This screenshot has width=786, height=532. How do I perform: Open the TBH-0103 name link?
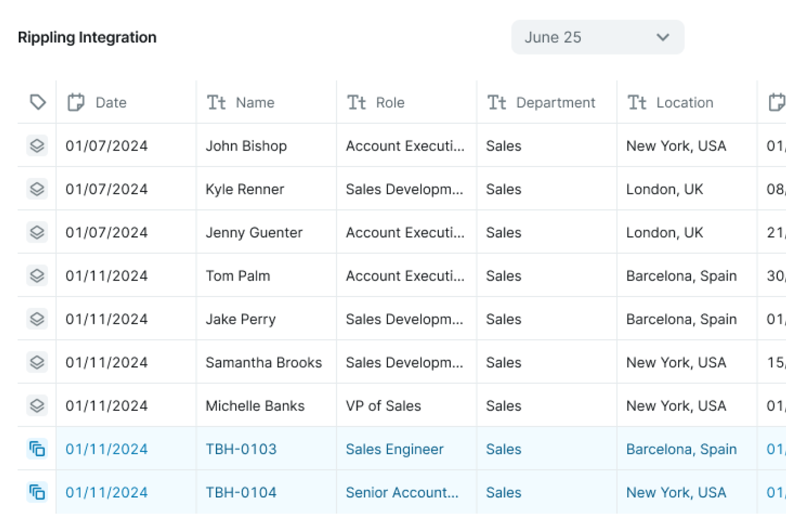pyautogui.click(x=241, y=449)
